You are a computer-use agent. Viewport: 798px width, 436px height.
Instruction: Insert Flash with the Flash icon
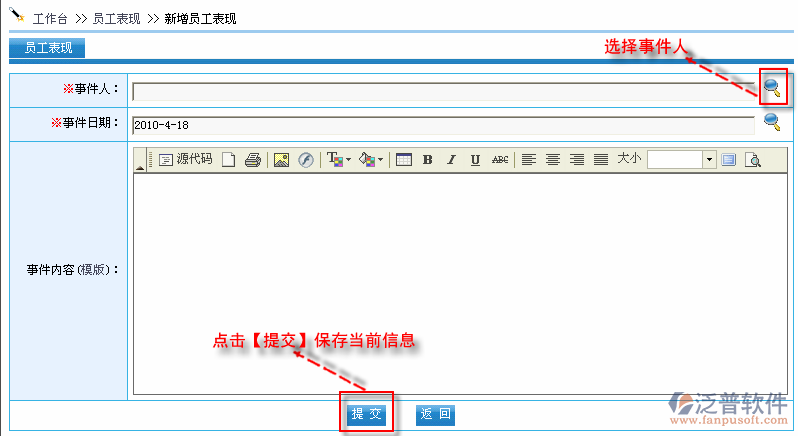pyautogui.click(x=306, y=160)
